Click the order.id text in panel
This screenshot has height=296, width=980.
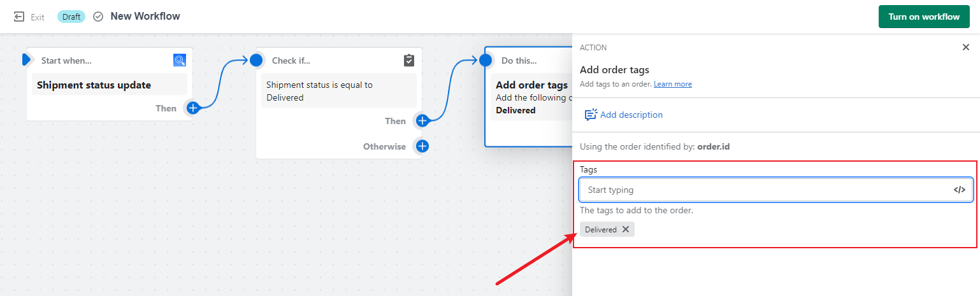pos(714,146)
